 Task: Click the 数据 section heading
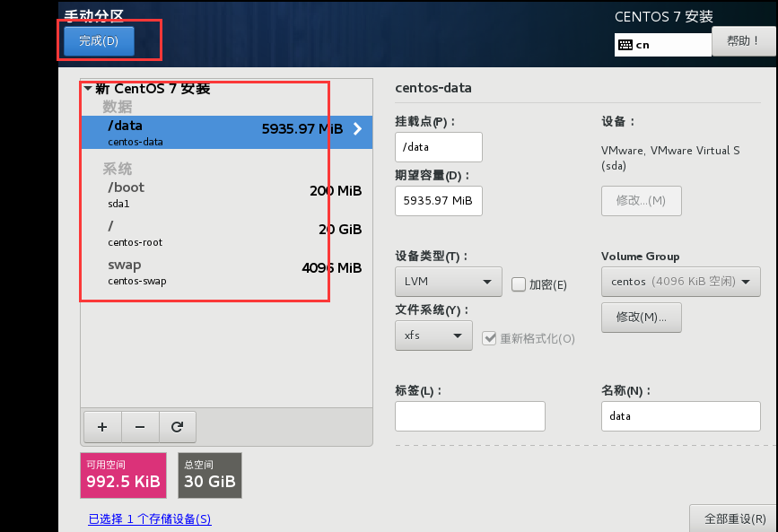(117, 107)
